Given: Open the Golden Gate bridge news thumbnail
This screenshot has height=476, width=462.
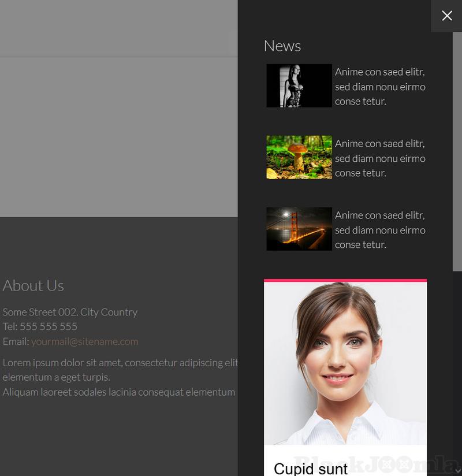Looking at the screenshot, I should tap(299, 229).
